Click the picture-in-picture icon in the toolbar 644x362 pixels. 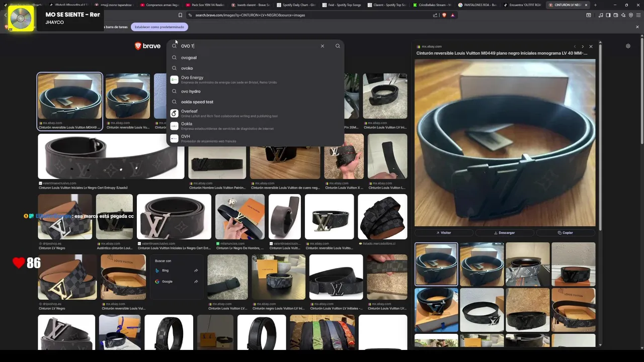click(x=589, y=15)
